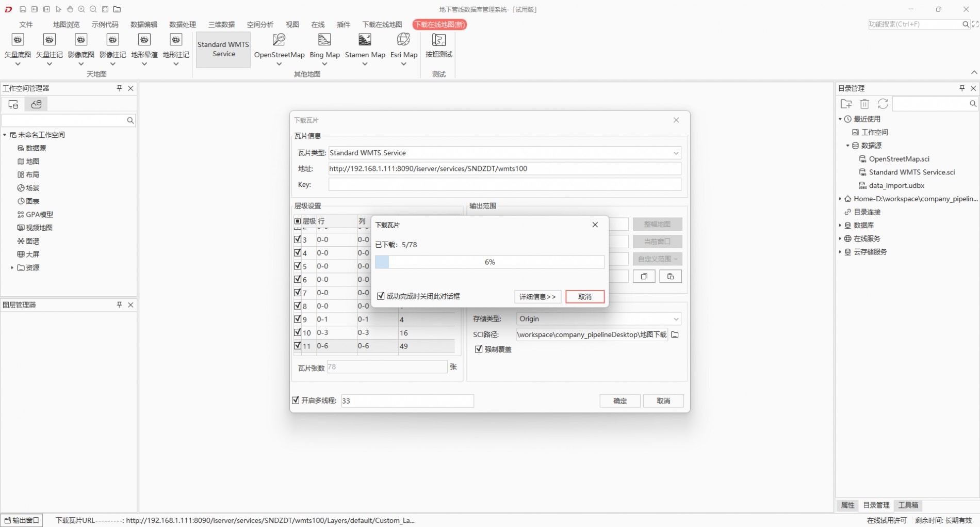Click the 矢量底图 icon in ribbon
Image resolution: width=980 pixels, height=527 pixels.
tap(18, 40)
